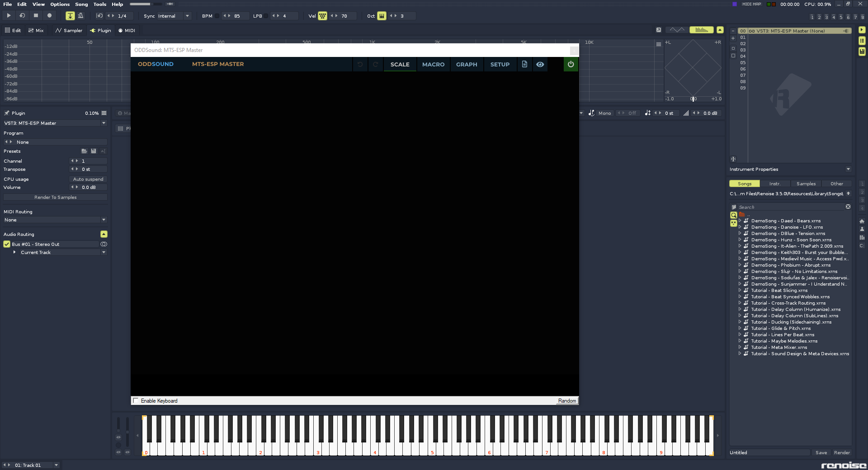Click the Render button in disk browser

click(x=842, y=452)
